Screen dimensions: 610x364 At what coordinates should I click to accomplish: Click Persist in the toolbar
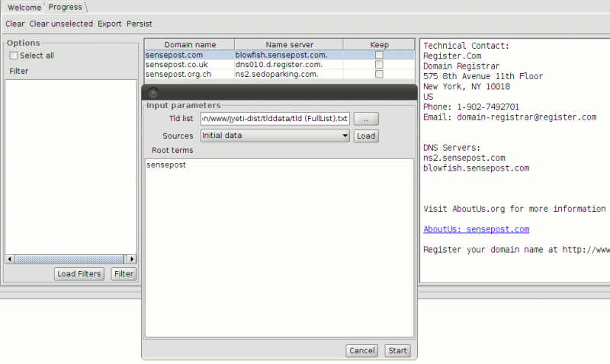[x=140, y=24]
